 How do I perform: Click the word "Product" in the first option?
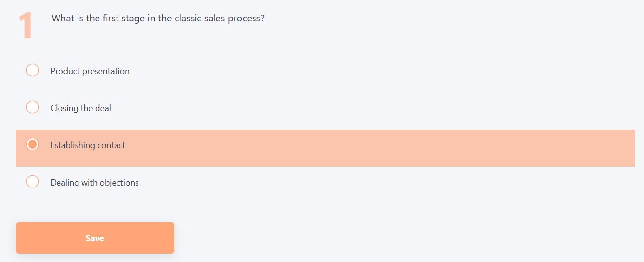(x=65, y=71)
